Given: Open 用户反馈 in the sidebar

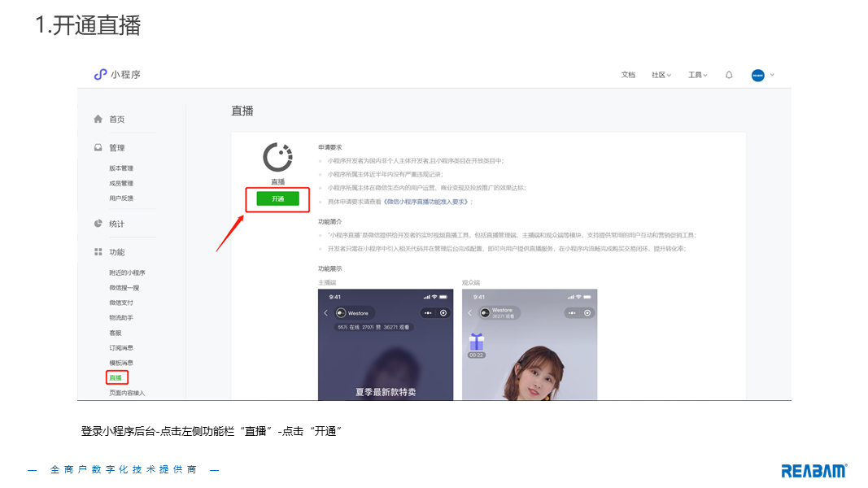Looking at the screenshot, I should [121, 198].
